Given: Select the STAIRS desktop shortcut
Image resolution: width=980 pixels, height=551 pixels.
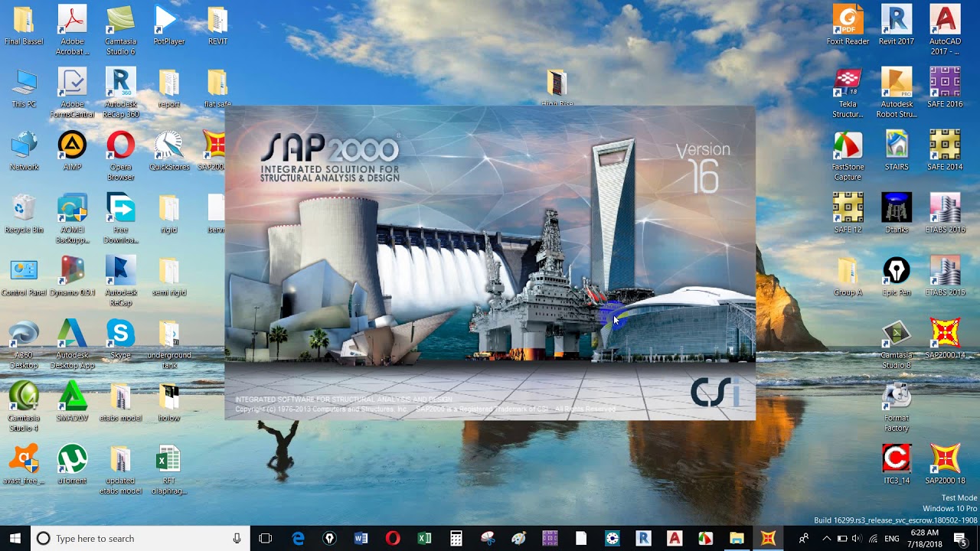Looking at the screenshot, I should [896, 150].
